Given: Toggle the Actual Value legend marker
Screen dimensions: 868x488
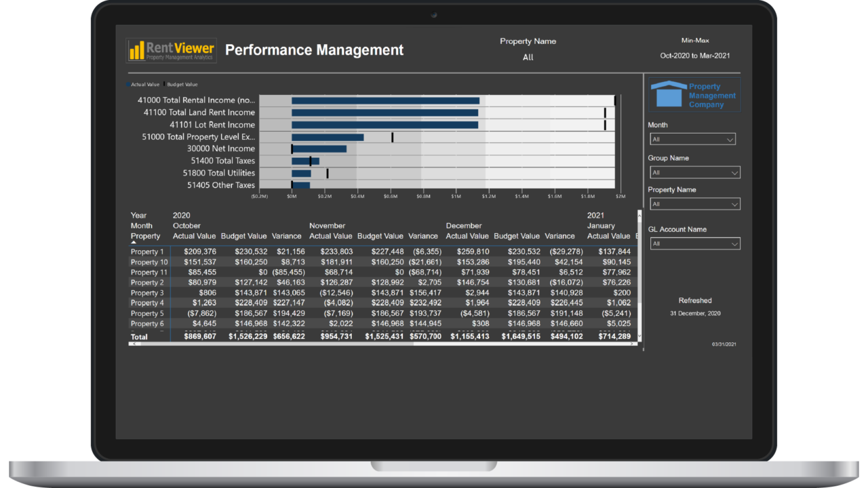Looking at the screenshot, I should click(x=130, y=84).
